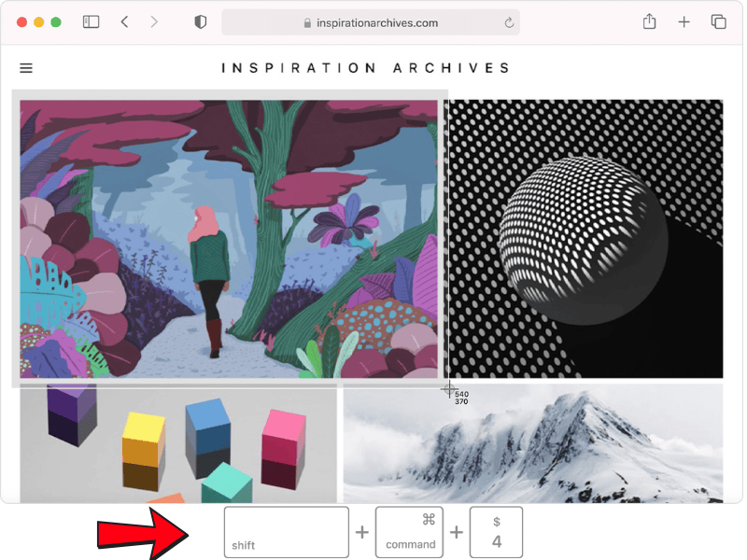
Task: Show the Safari sidebar
Action: 91,21
